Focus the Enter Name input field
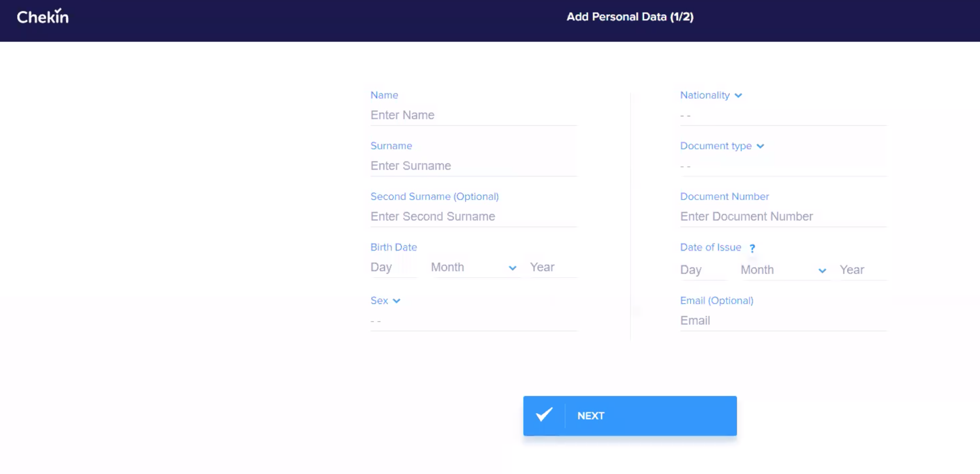 tap(474, 115)
